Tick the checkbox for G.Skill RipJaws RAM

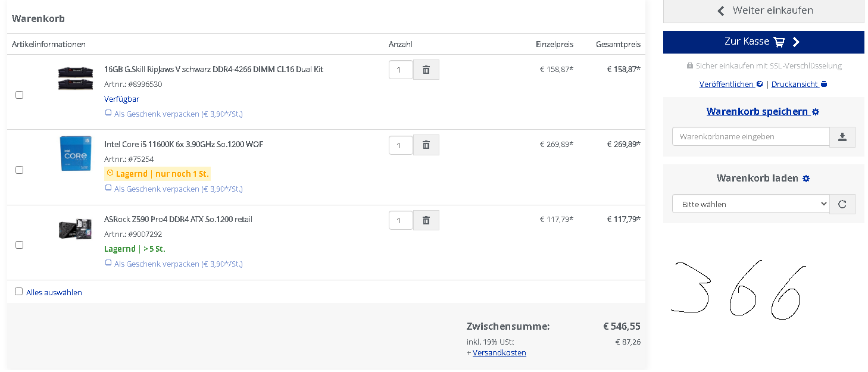(x=19, y=95)
